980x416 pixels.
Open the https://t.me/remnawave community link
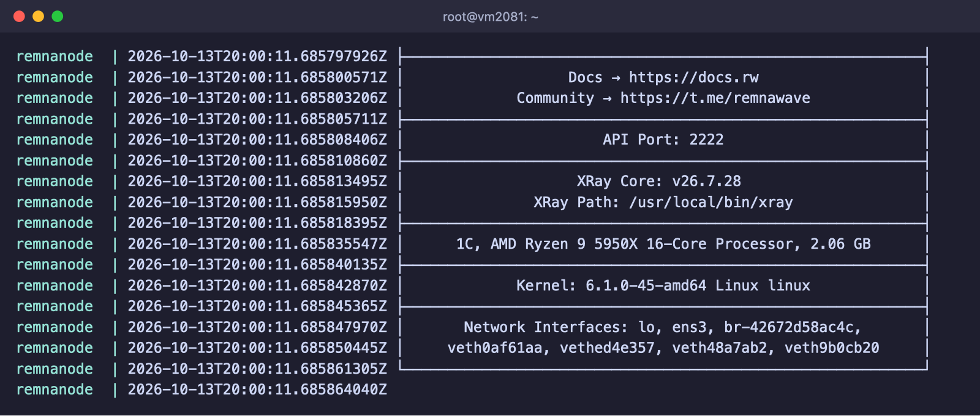click(715, 98)
